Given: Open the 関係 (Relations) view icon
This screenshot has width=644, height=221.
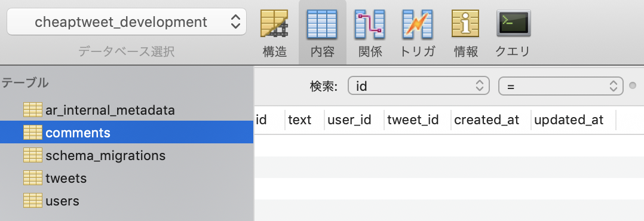Looking at the screenshot, I should click(370, 24).
